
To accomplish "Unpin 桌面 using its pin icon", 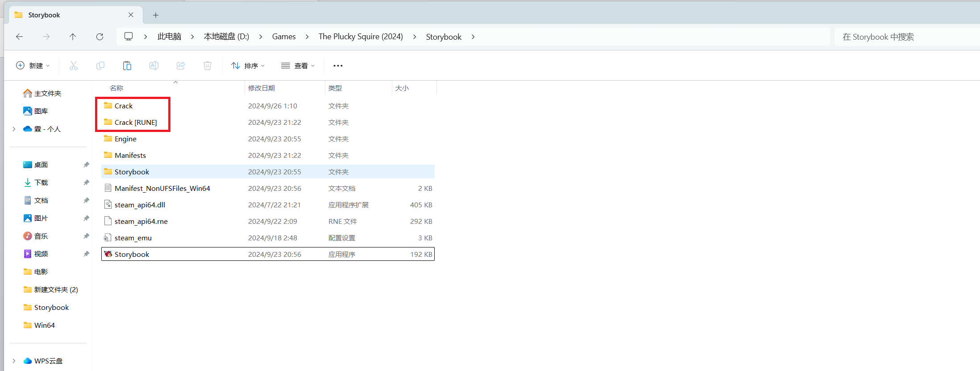I will point(86,165).
